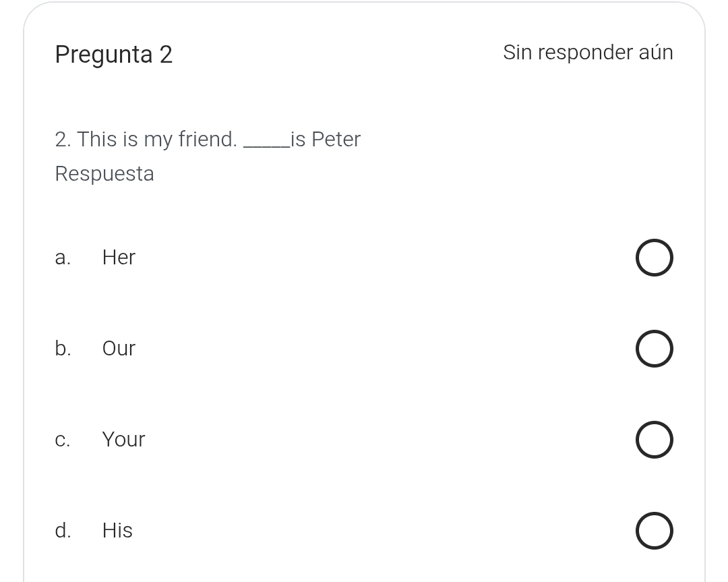Screen dimensions: 728x582
Task: Choose the Our radio button
Action: pos(654,349)
